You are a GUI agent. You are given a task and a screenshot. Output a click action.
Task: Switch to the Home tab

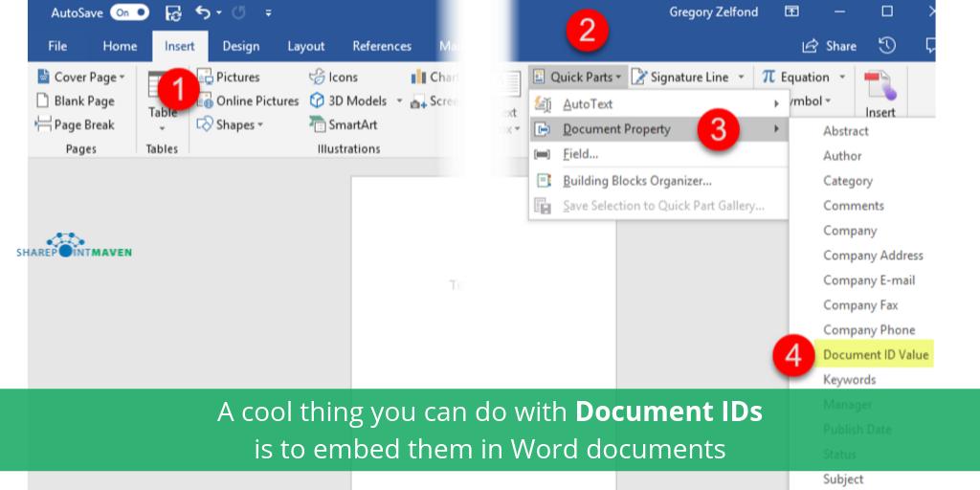(120, 46)
